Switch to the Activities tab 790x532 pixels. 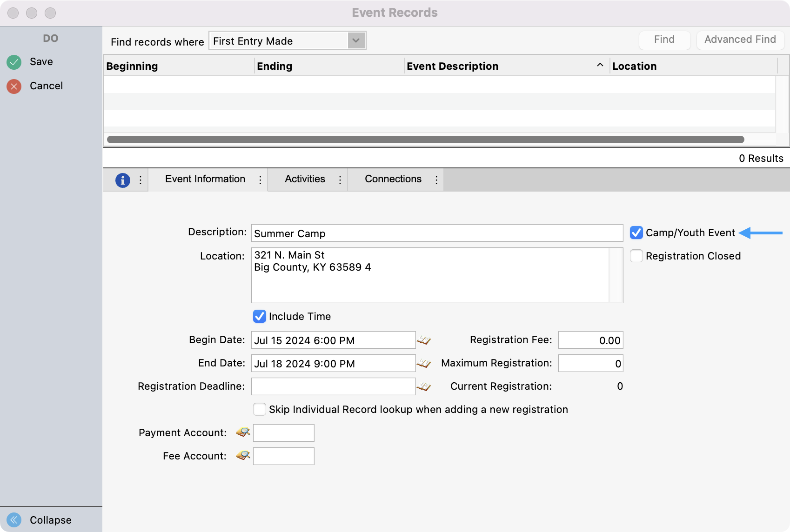[305, 179]
